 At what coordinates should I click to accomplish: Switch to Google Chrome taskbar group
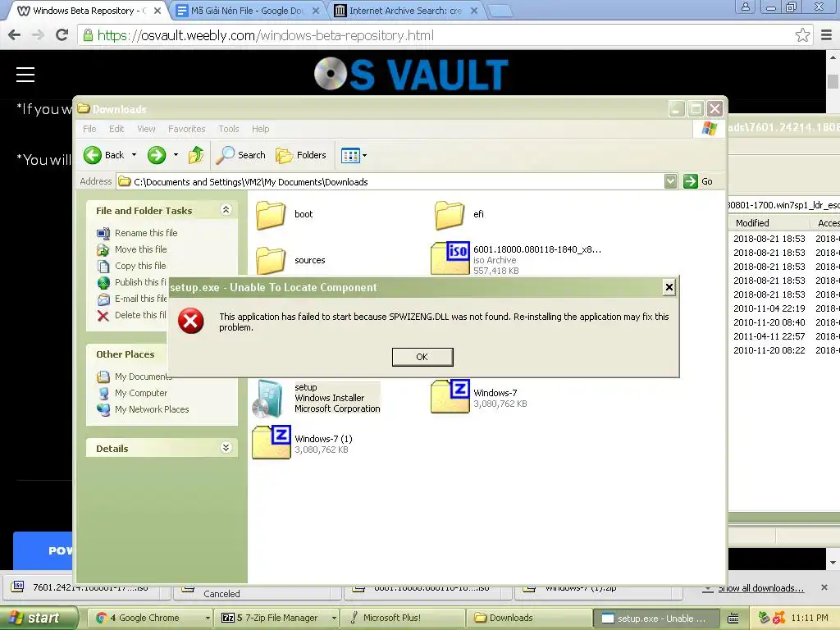[149, 618]
